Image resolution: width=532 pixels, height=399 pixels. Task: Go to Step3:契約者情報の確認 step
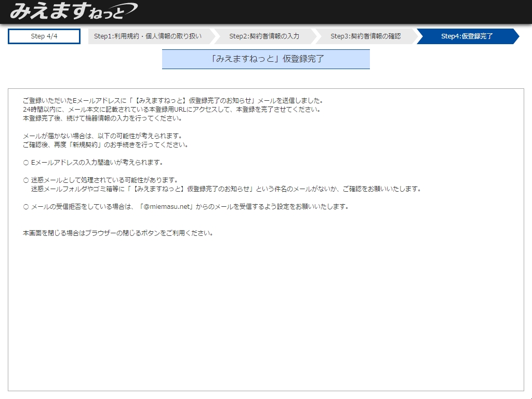click(x=365, y=36)
